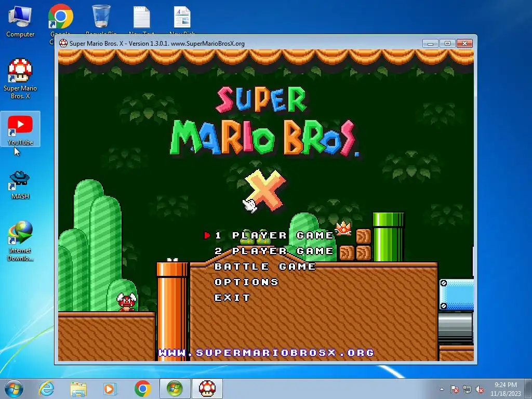532x399 pixels.
Task: Click the game window title bar text
Action: click(x=157, y=44)
